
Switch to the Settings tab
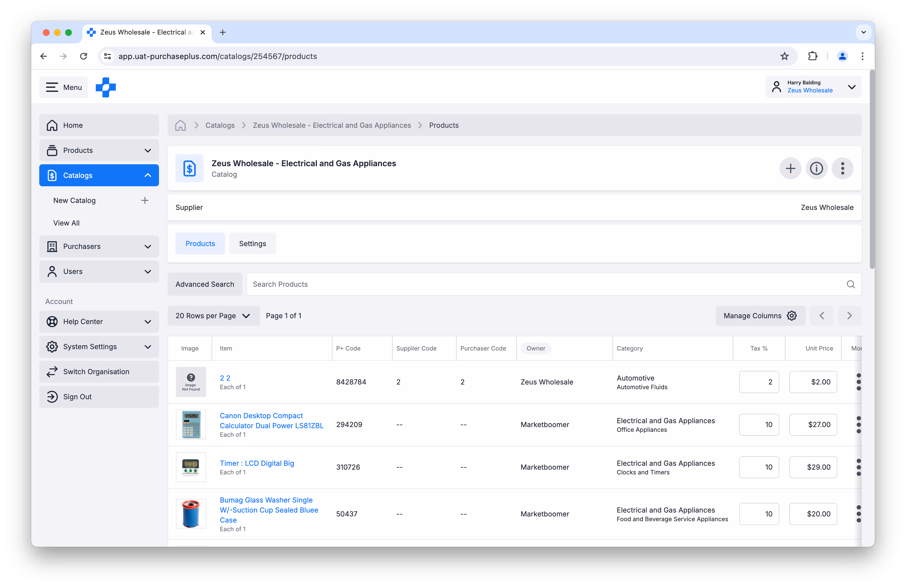click(252, 244)
